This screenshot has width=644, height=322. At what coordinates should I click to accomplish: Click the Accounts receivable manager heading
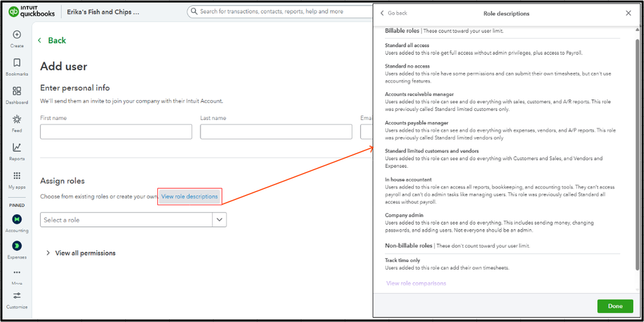click(x=419, y=94)
